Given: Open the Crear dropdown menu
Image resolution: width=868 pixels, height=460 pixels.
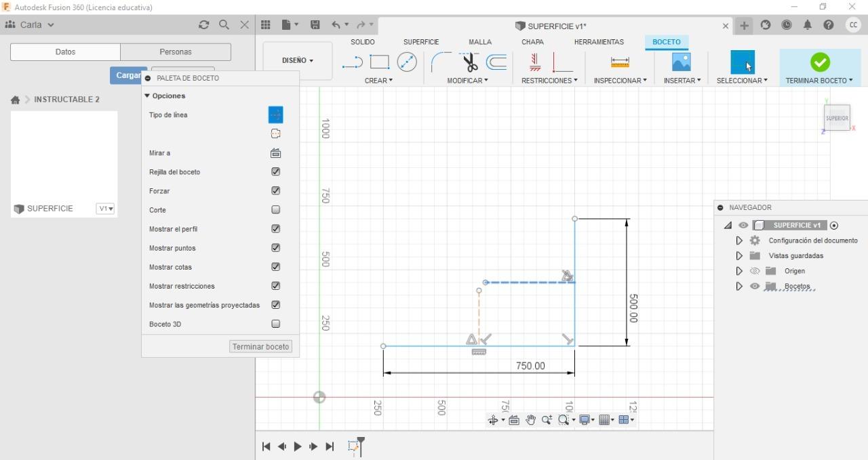Looking at the screenshot, I should [378, 81].
